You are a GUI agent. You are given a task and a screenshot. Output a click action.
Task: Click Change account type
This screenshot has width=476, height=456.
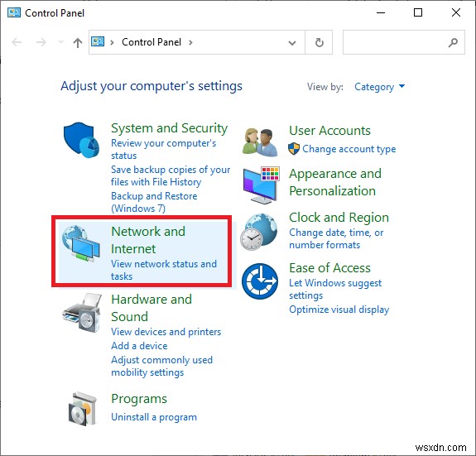pos(349,149)
